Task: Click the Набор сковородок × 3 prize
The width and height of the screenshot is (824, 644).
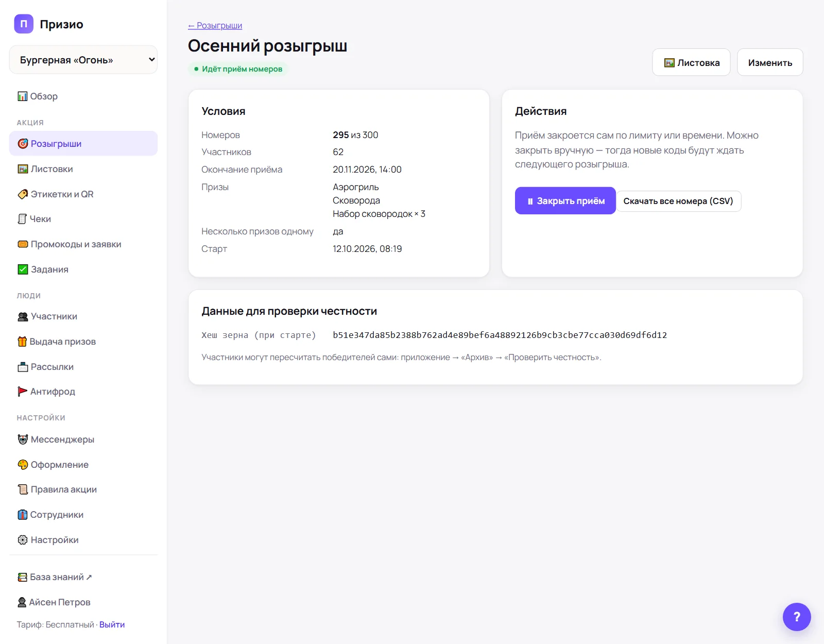Action: click(x=379, y=214)
